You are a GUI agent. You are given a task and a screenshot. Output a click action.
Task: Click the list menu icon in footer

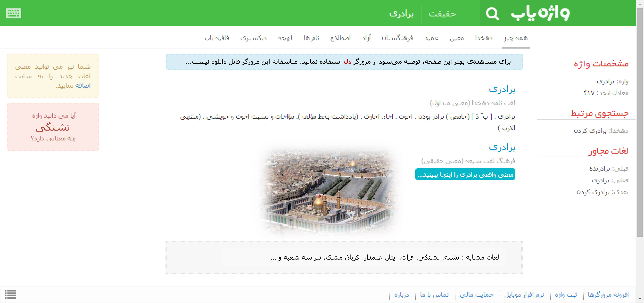click(x=10, y=294)
